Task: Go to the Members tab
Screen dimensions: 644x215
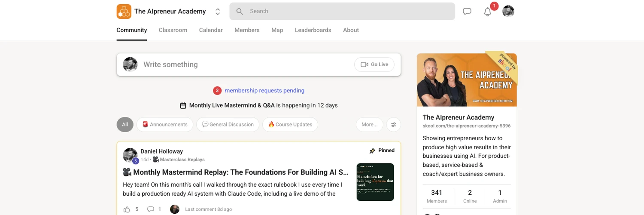Action: tap(247, 30)
